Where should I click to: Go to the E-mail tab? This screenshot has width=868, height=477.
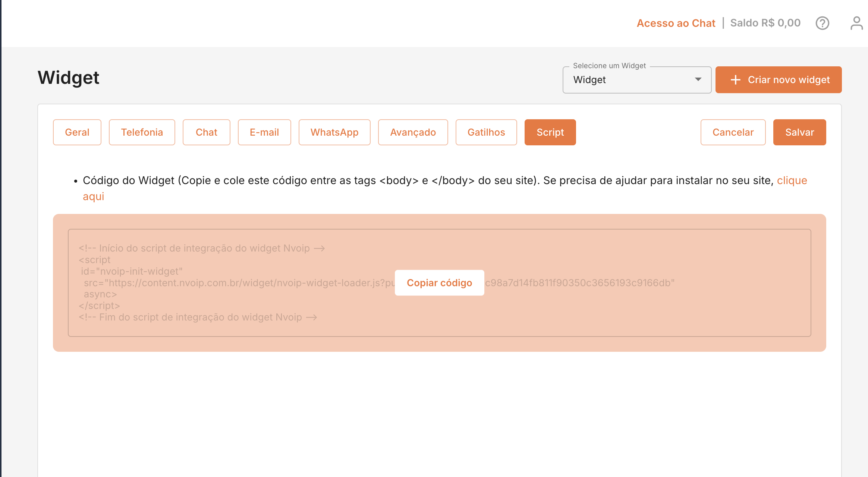pos(264,132)
